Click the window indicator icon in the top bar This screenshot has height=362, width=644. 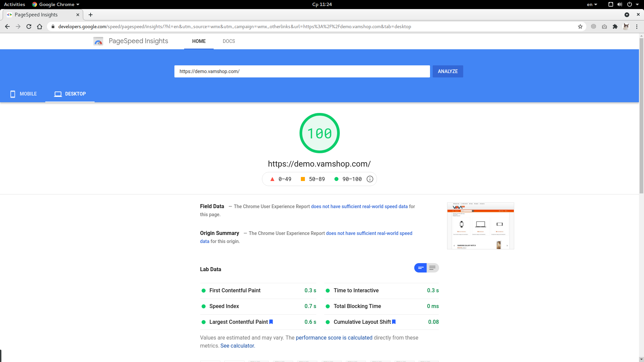[611, 4]
